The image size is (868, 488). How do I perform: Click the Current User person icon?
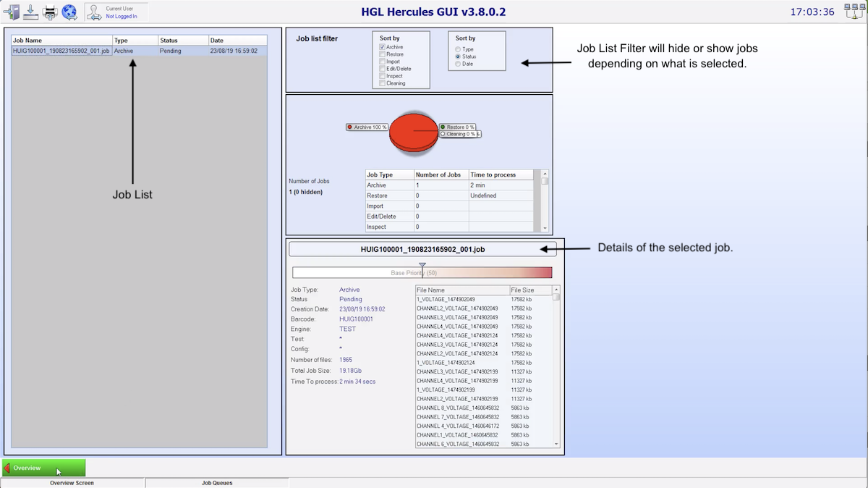(94, 12)
